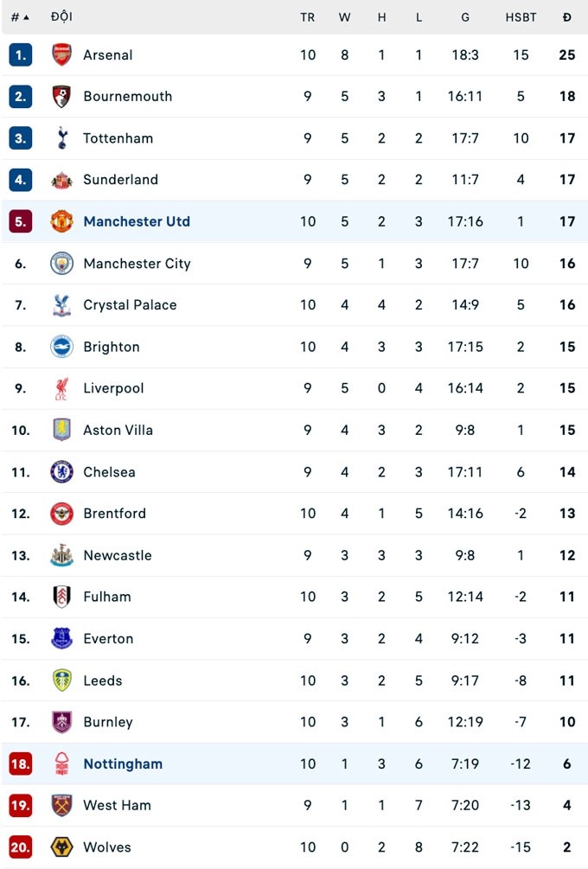This screenshot has width=588, height=869.
Task: Click the Chelsea club crest icon
Action: coord(62,471)
